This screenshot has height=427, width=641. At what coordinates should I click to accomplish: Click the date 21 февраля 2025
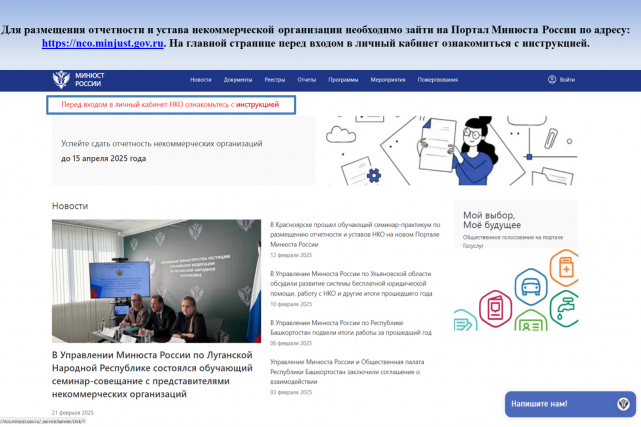click(73, 413)
